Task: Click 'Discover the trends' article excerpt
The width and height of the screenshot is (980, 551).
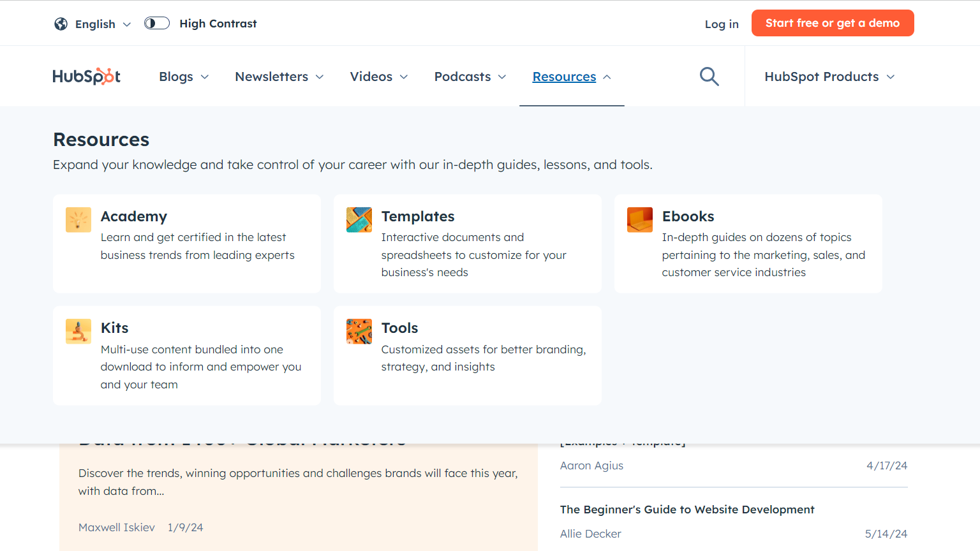Action: pyautogui.click(x=298, y=482)
